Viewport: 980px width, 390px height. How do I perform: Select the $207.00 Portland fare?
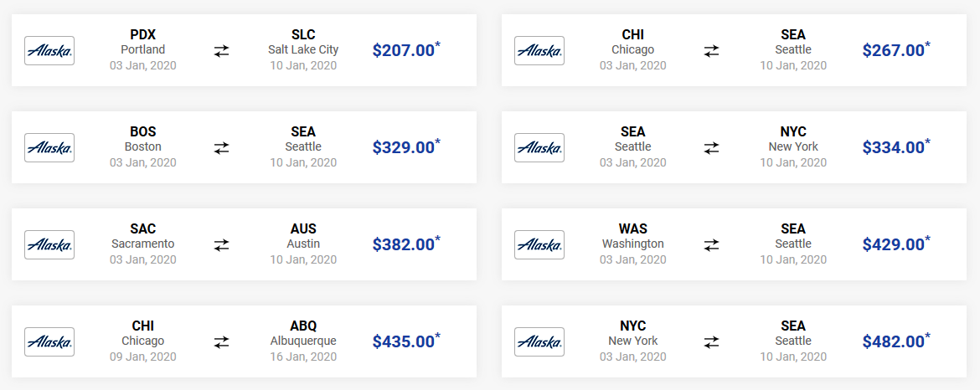(x=406, y=50)
